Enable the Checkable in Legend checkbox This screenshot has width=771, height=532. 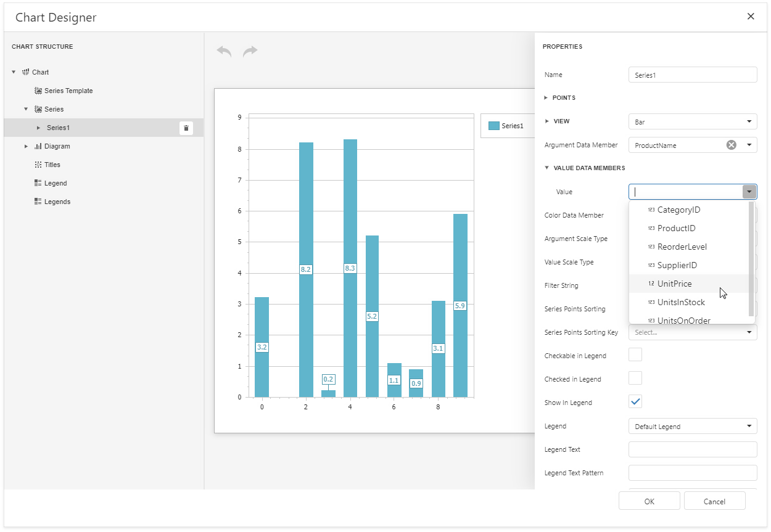tap(635, 355)
